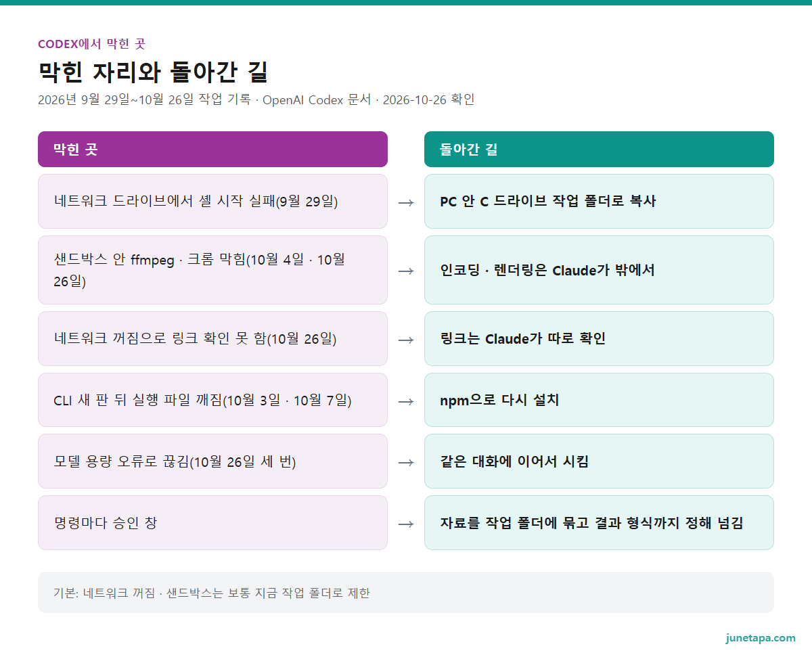
Task: Click '같은 대화에 이어서 시킴' card
Action: pos(599,461)
